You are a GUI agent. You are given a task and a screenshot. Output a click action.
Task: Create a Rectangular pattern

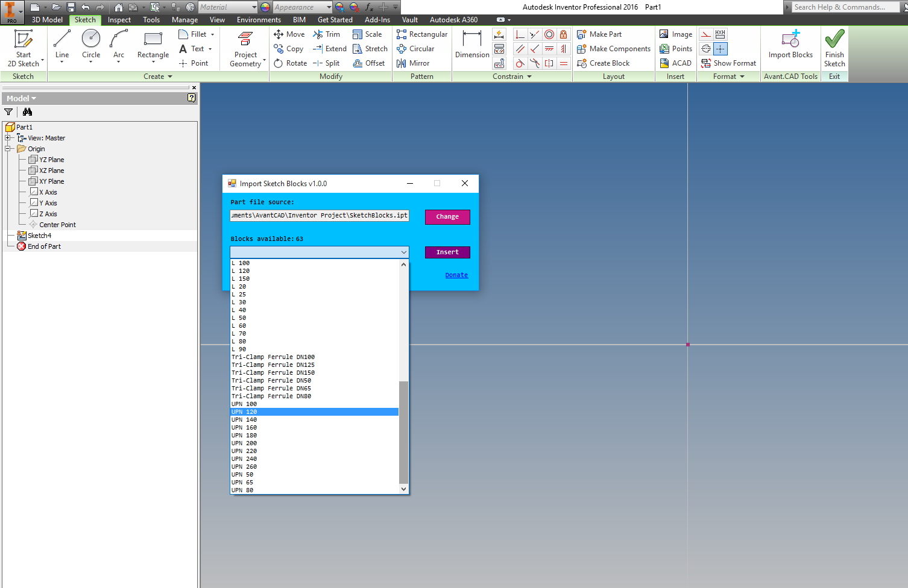tap(422, 34)
